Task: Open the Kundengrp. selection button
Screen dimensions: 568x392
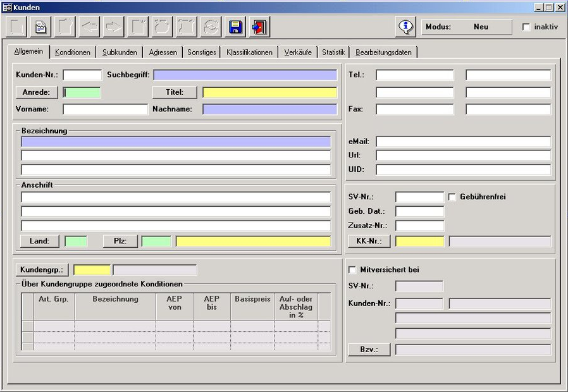Action: (x=42, y=270)
